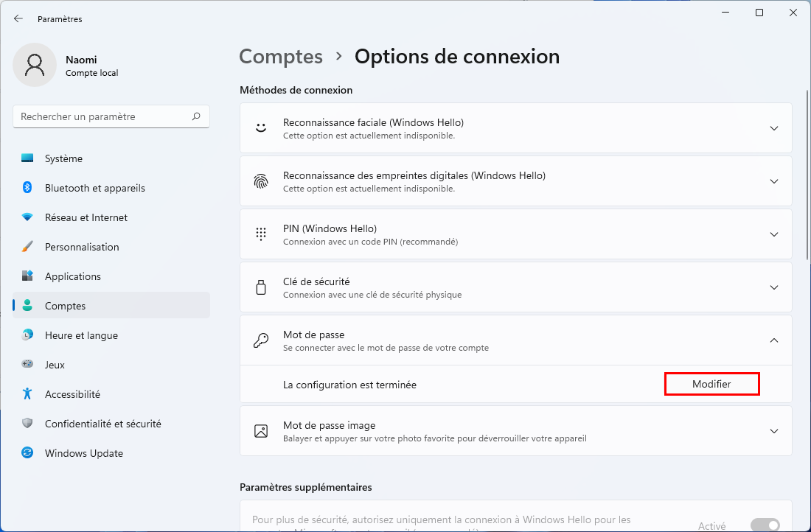
Task: Click the Rechercher un paramètre search field
Action: (111, 116)
